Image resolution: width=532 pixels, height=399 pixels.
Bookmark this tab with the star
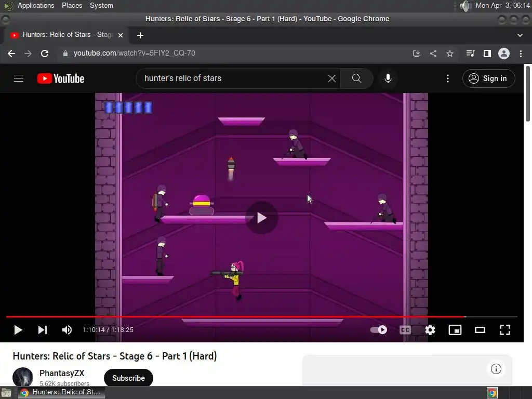tap(450, 54)
